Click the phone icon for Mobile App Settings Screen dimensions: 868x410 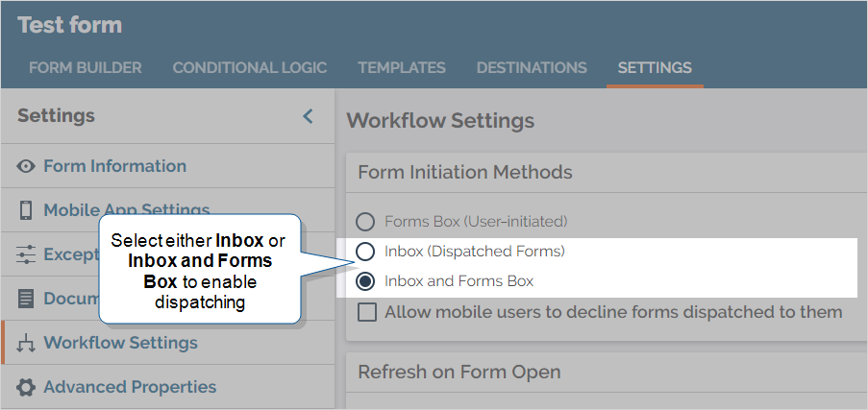26,210
